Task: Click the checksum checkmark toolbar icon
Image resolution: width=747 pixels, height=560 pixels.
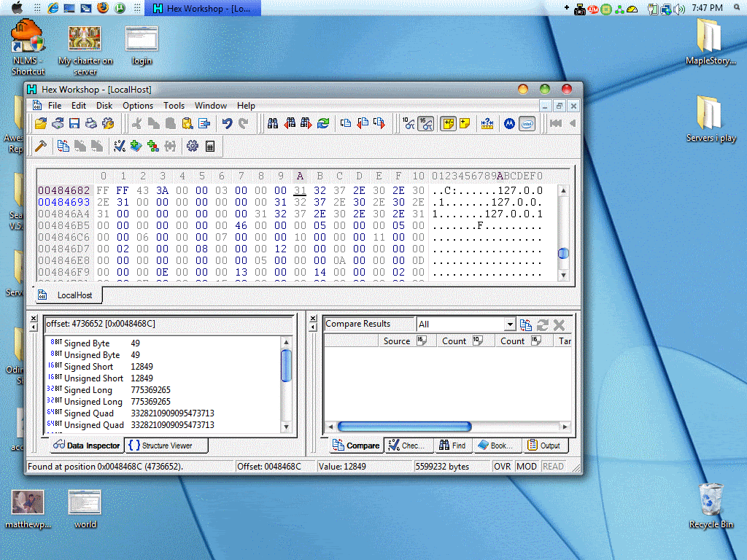Action: coord(120,146)
